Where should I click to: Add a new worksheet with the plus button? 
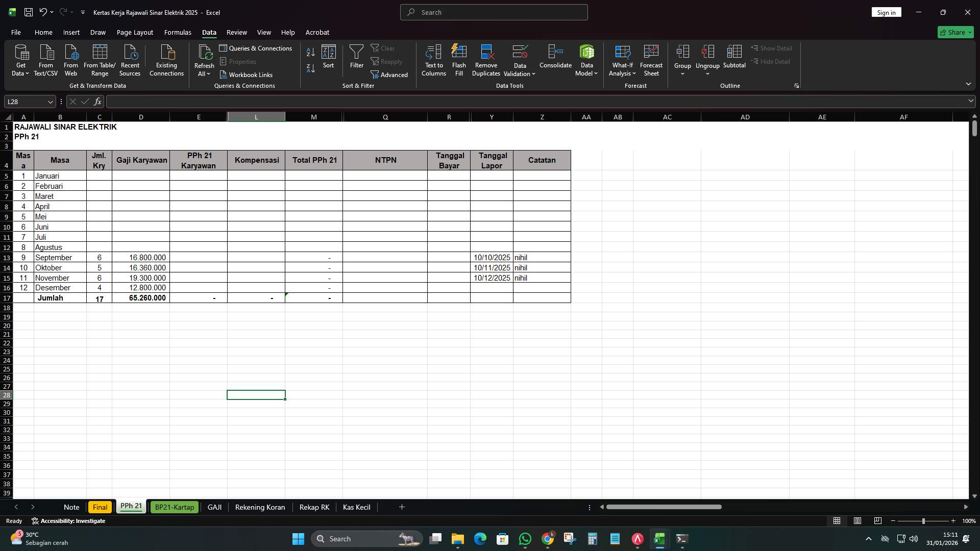(402, 507)
